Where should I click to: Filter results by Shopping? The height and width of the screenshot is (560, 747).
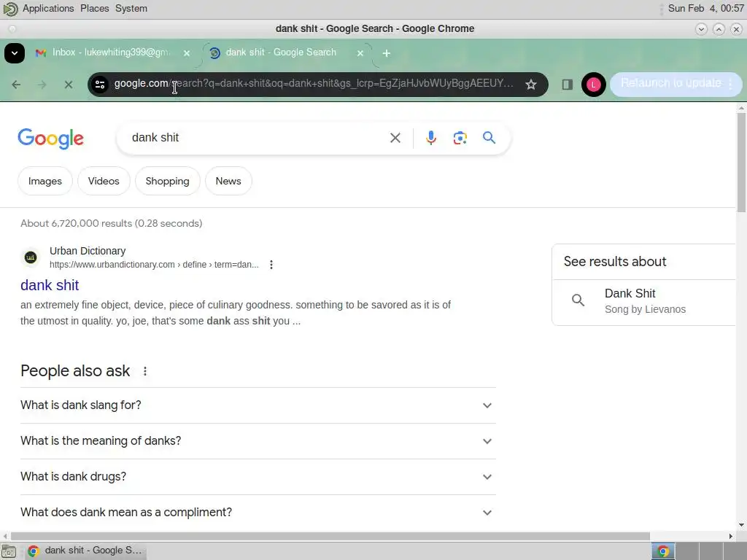167,181
